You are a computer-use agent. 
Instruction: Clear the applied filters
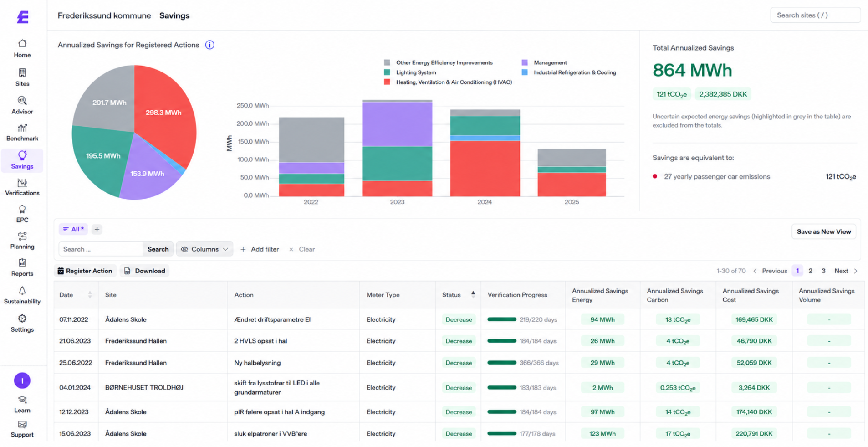coord(302,249)
